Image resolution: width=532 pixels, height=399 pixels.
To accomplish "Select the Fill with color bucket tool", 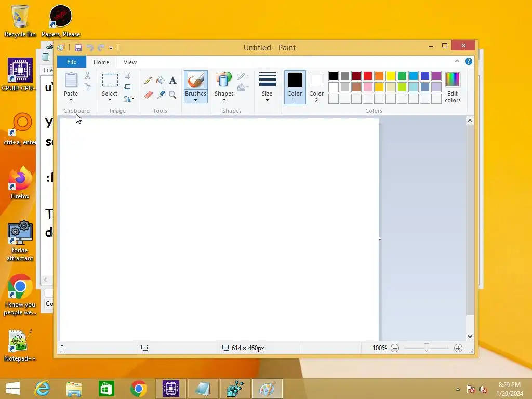I will [160, 81].
